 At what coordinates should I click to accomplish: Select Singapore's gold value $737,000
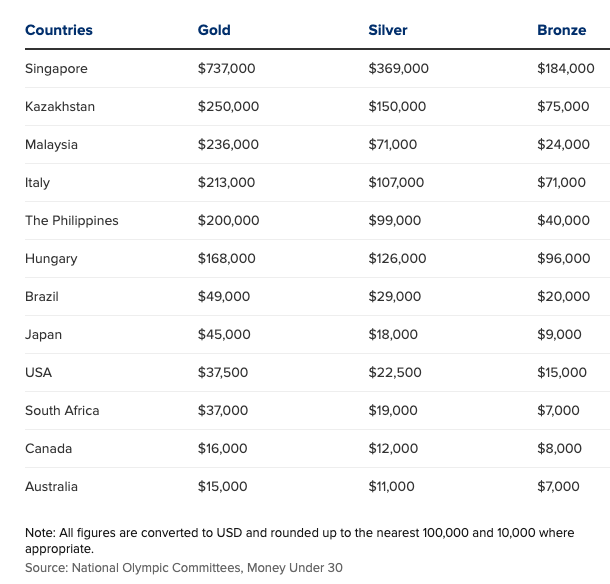[x=226, y=68]
